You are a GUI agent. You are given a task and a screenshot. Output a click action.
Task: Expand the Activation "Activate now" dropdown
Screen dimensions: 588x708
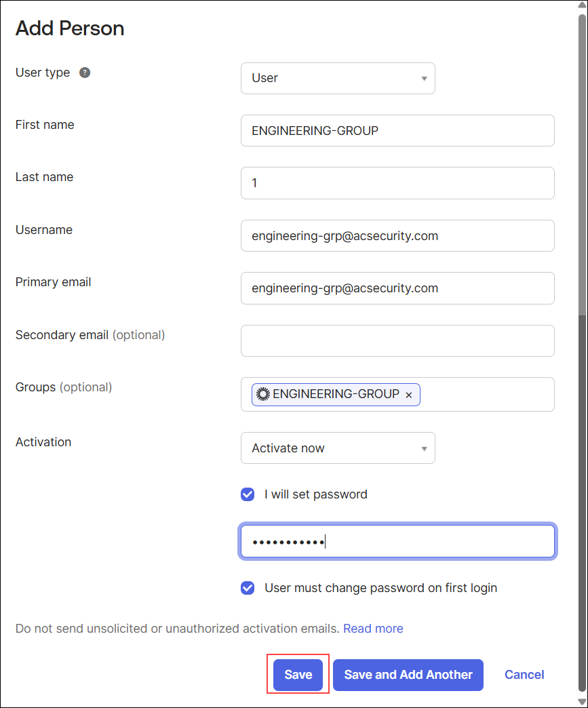pos(337,448)
